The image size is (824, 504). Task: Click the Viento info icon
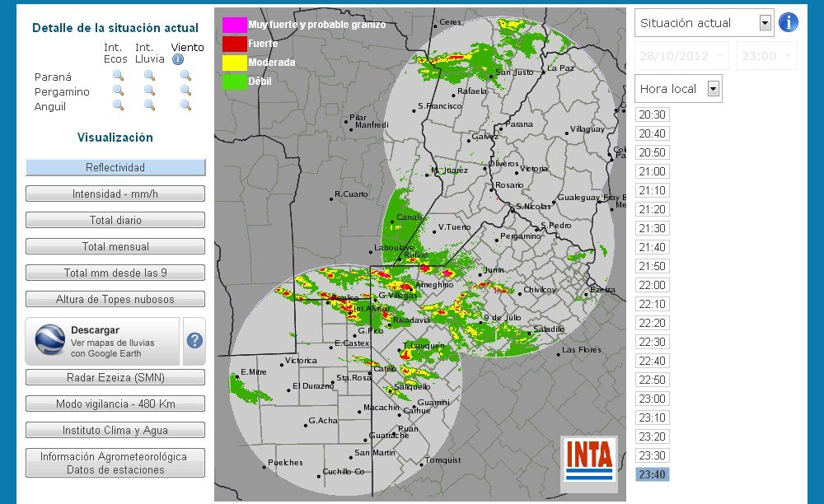coord(177,60)
